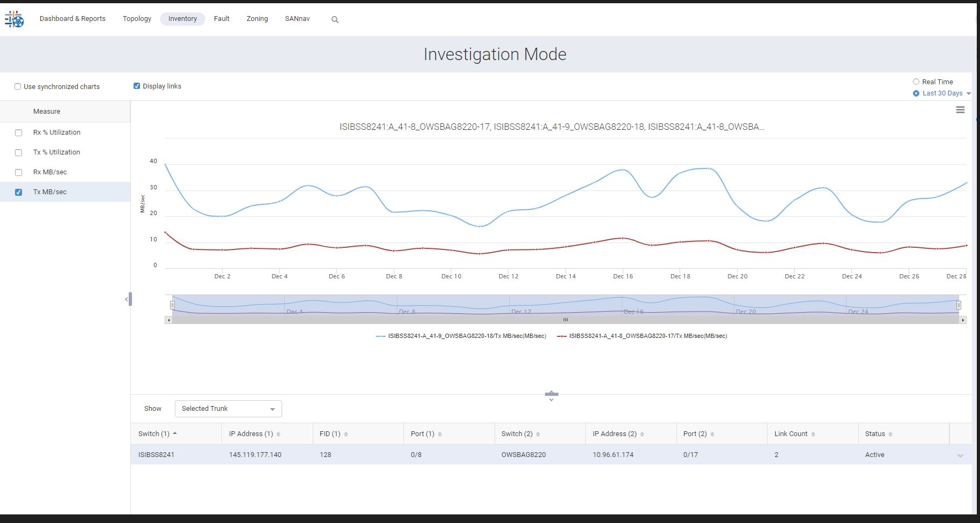Click the Port (1) sort icon
The height and width of the screenshot is (523, 980).
[440, 434]
